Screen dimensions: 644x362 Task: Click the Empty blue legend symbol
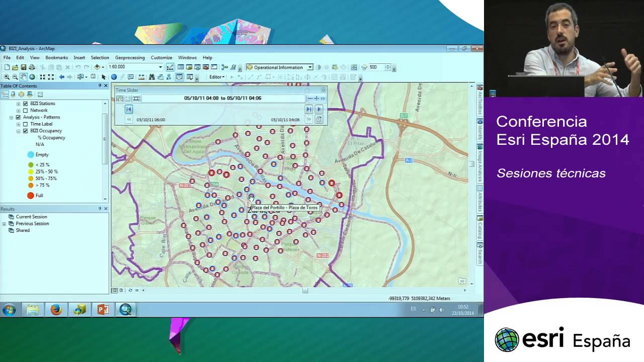click(x=31, y=155)
